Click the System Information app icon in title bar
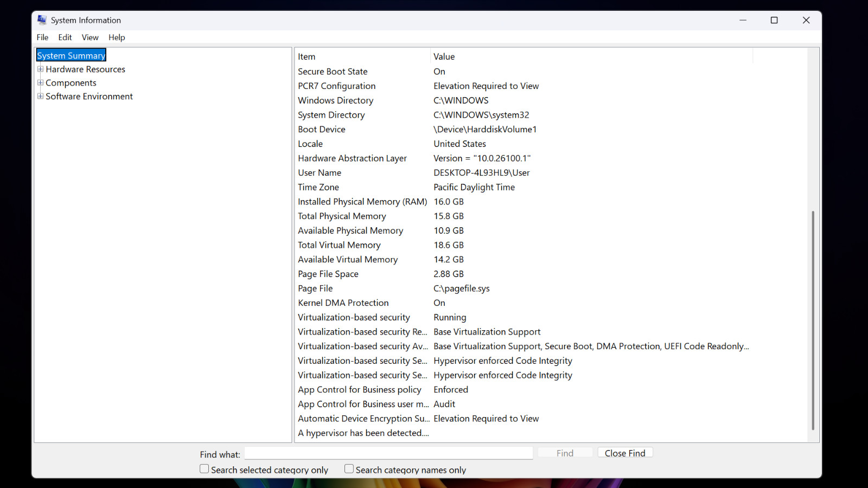The width and height of the screenshot is (868, 488). pos(42,20)
